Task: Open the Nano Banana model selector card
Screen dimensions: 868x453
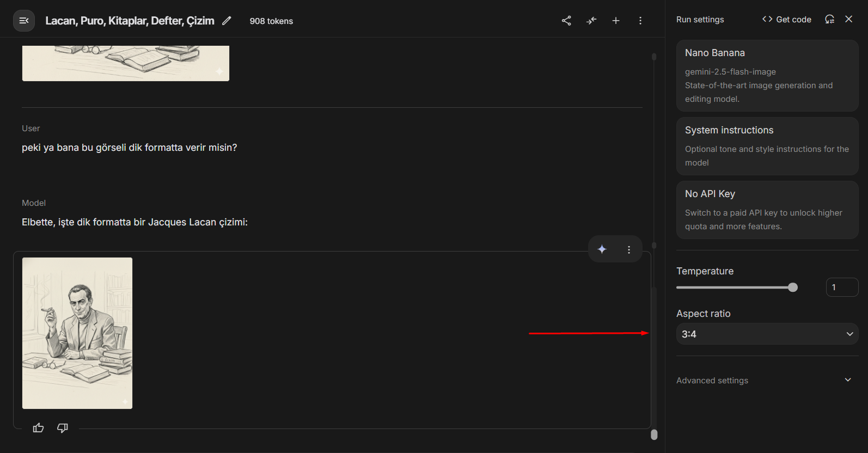Action: pyautogui.click(x=767, y=76)
